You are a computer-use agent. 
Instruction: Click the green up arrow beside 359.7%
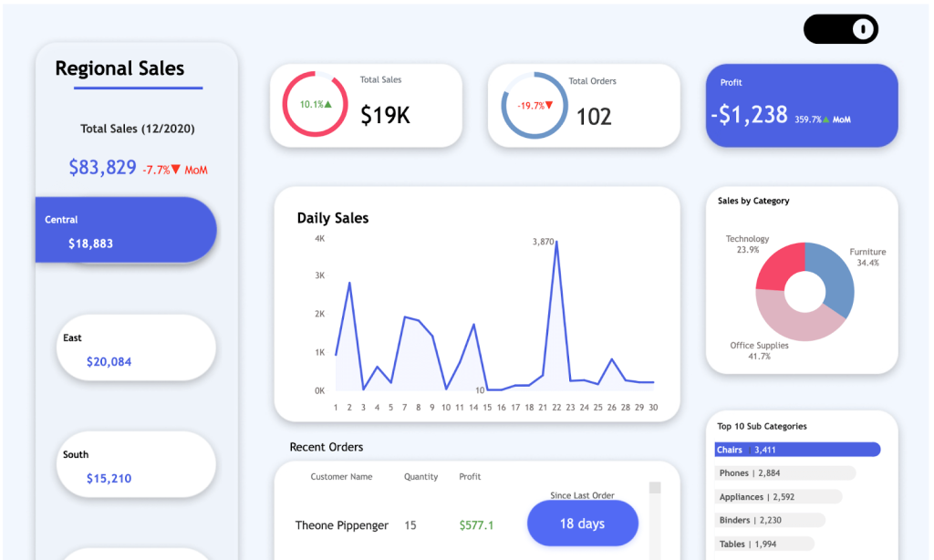pyautogui.click(x=825, y=119)
